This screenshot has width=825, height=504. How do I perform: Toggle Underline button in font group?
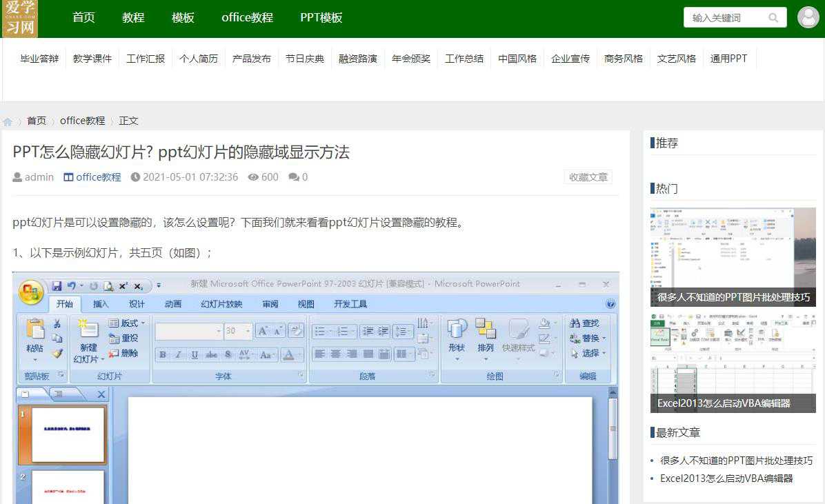point(195,355)
